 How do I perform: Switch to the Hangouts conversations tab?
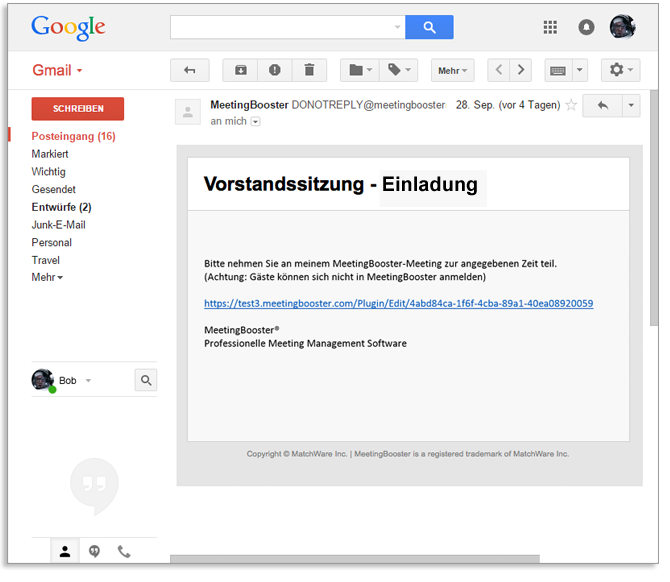click(x=94, y=552)
